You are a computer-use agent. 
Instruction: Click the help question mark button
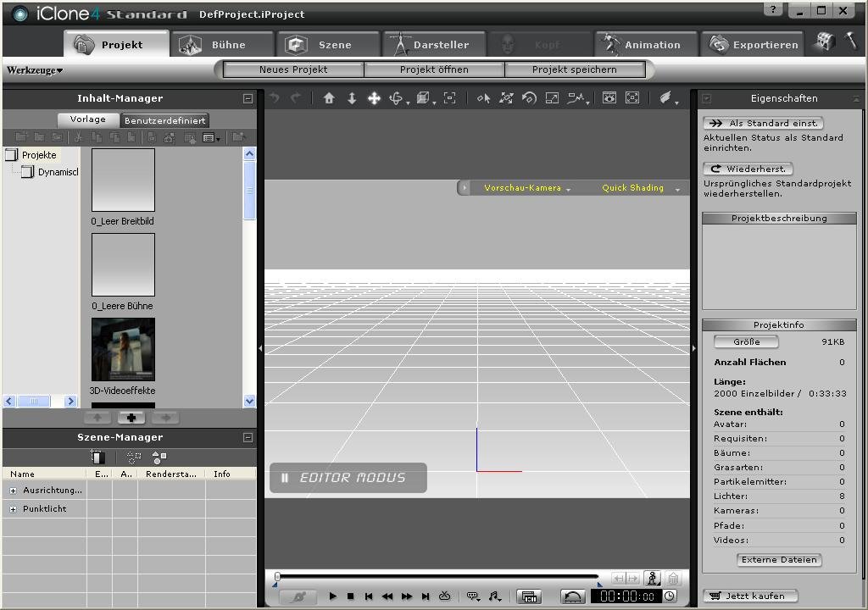(x=773, y=9)
